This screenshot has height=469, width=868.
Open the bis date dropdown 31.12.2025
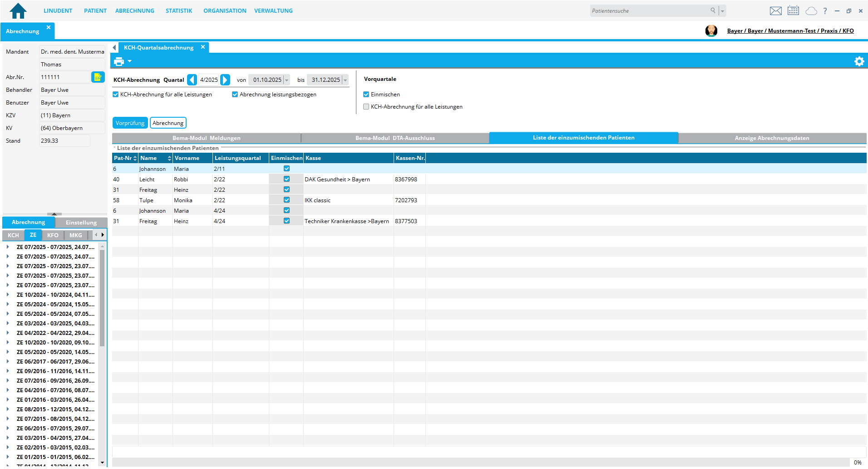tap(345, 80)
